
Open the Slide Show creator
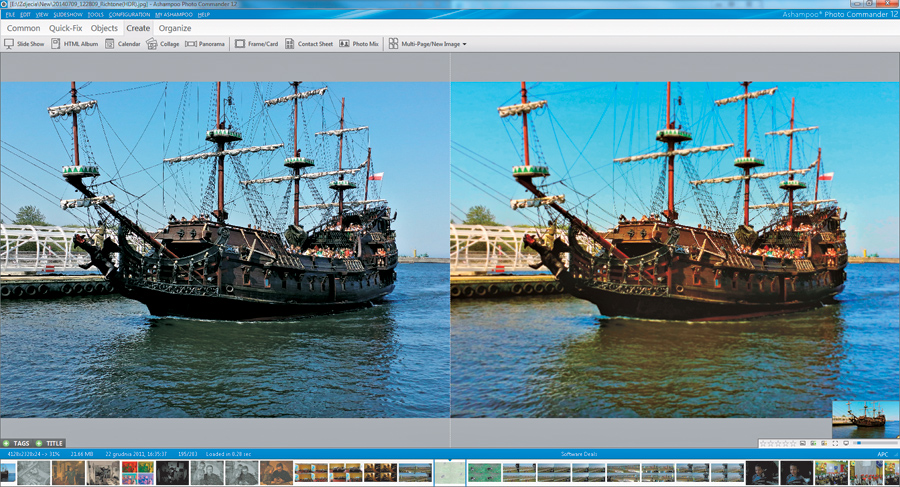click(25, 44)
